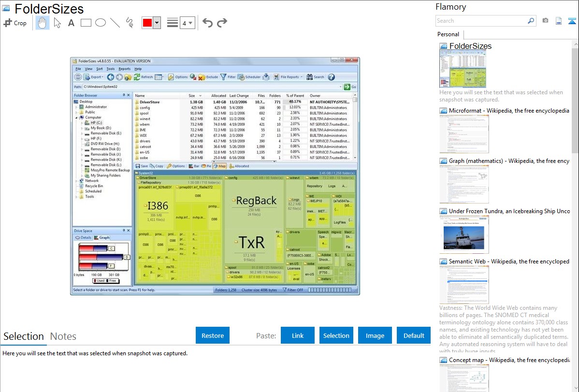Open the Microformat Wikipedia snapshot thumbnail
579x392 pixels.
click(x=464, y=134)
